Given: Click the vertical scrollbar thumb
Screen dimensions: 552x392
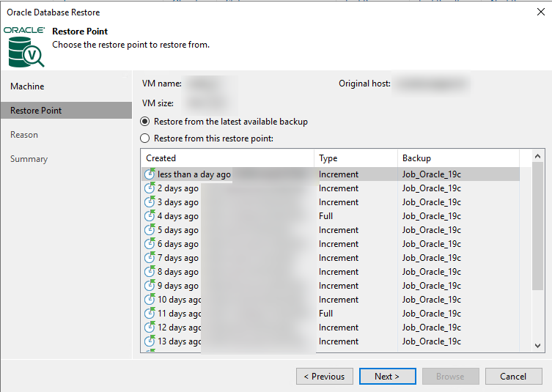Looking at the screenshot, I should [x=537, y=226].
